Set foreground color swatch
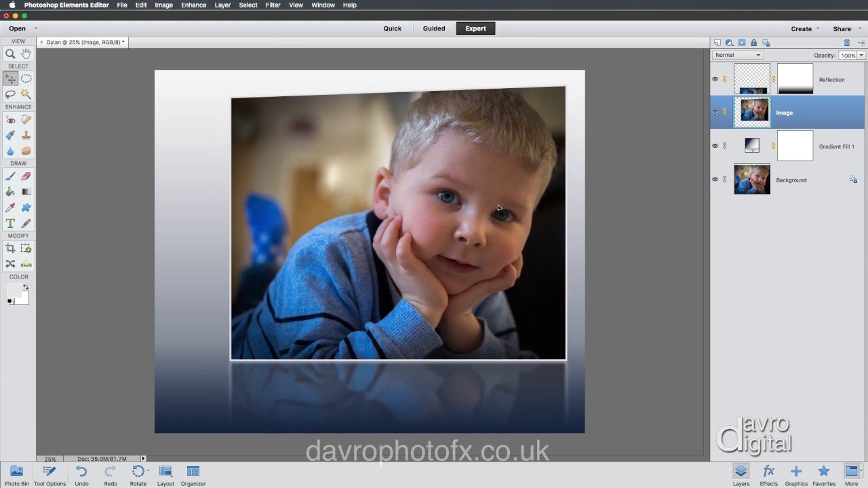This screenshot has width=868, height=488. pyautogui.click(x=14, y=290)
